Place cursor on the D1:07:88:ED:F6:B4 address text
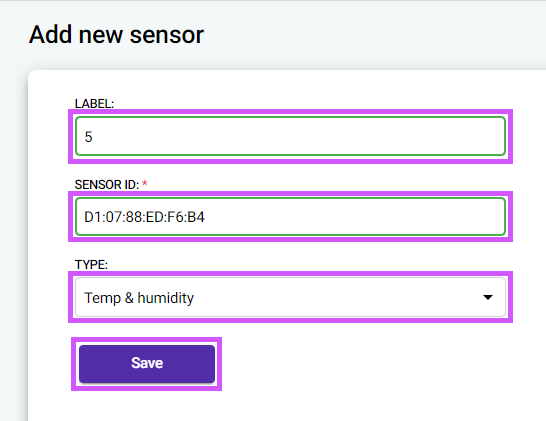The width and height of the screenshot is (546, 421). tap(144, 217)
